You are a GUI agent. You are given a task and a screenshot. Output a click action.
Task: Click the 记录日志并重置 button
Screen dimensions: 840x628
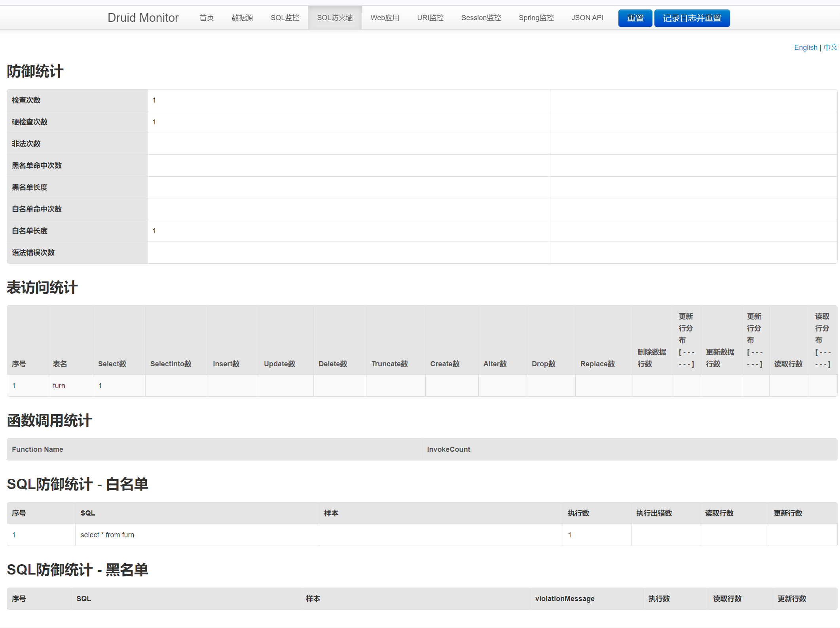coord(692,18)
